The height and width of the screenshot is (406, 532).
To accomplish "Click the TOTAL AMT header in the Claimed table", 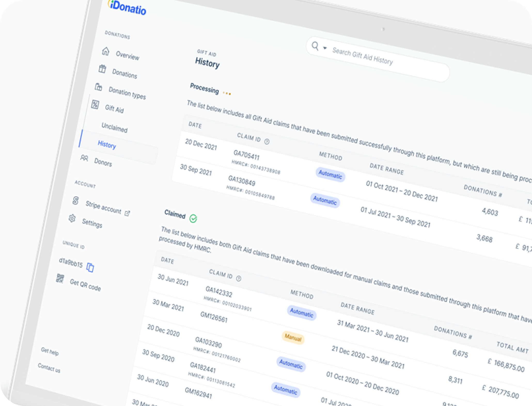I will (512, 347).
